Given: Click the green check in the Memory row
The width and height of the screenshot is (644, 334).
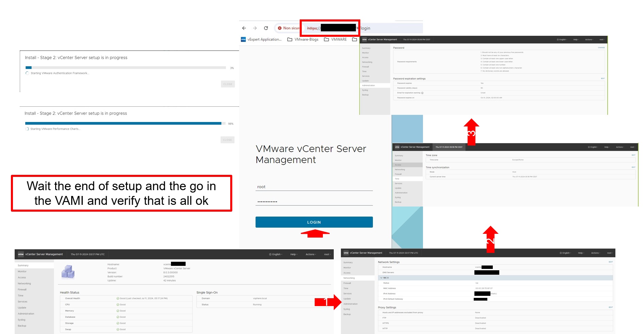Looking at the screenshot, I should tap(118, 311).
